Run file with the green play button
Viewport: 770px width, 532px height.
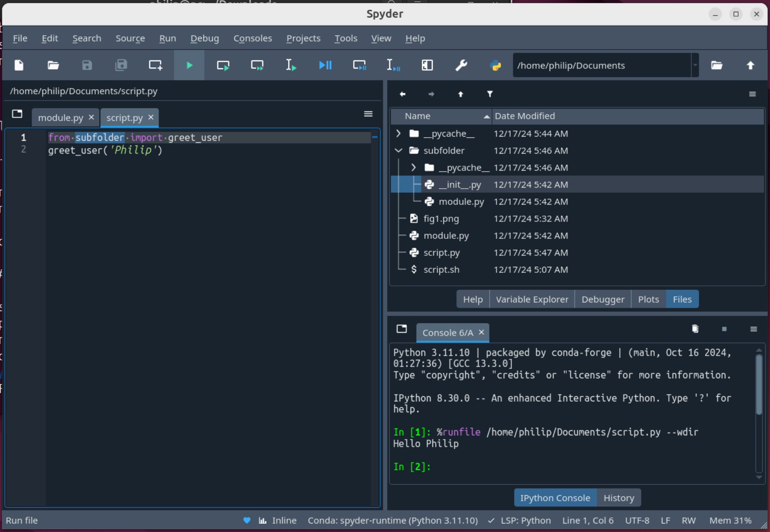point(189,65)
